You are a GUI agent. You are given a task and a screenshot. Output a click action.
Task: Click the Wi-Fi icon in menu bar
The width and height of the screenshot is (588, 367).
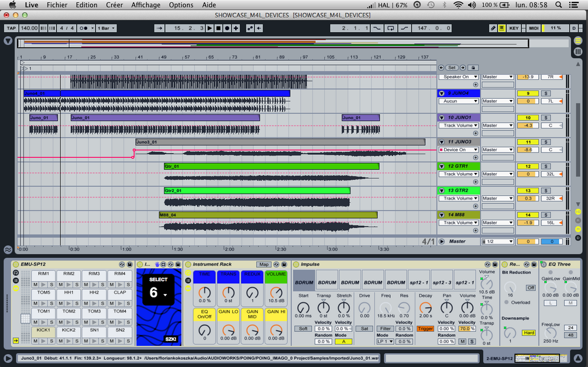(458, 5)
